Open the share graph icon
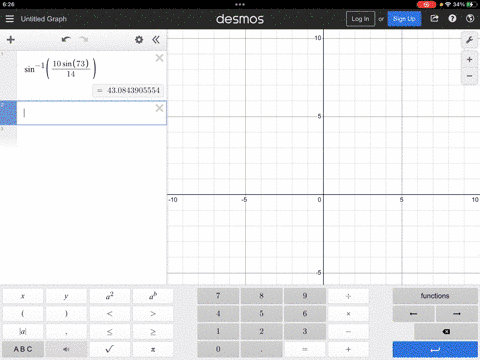The image size is (480, 360). click(434, 18)
